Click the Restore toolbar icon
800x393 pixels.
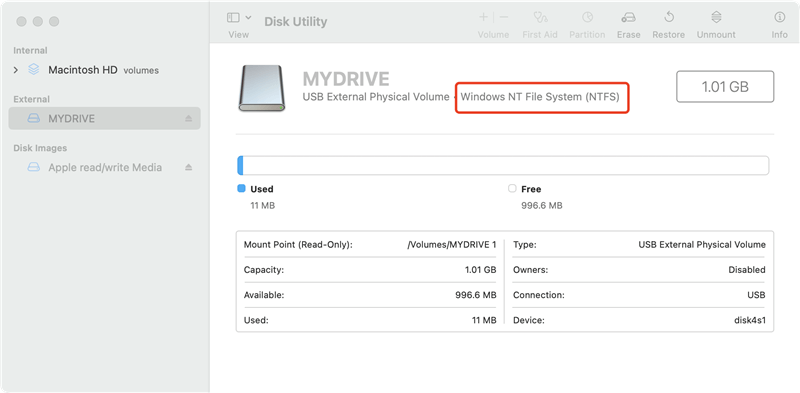pyautogui.click(x=668, y=18)
